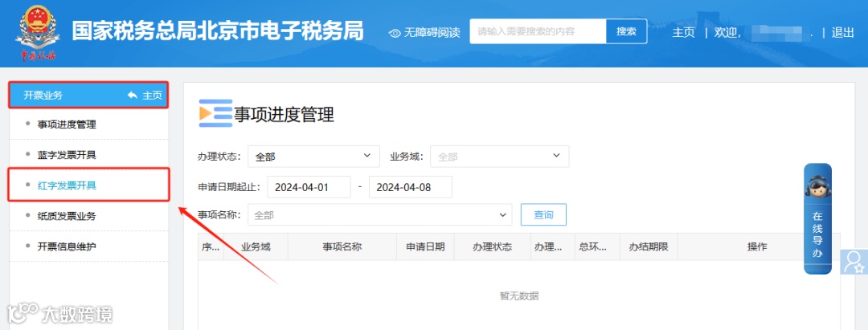
Task: Focus the search box in the header
Action: pyautogui.click(x=538, y=31)
